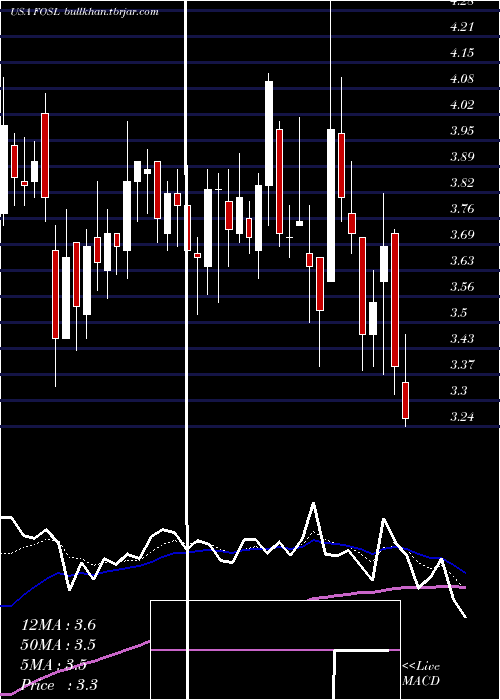Screen dimensions: 500x700
Task: Click the USA FOSL bullkhan.tbrjar.com title text
Action: click(84, 12)
